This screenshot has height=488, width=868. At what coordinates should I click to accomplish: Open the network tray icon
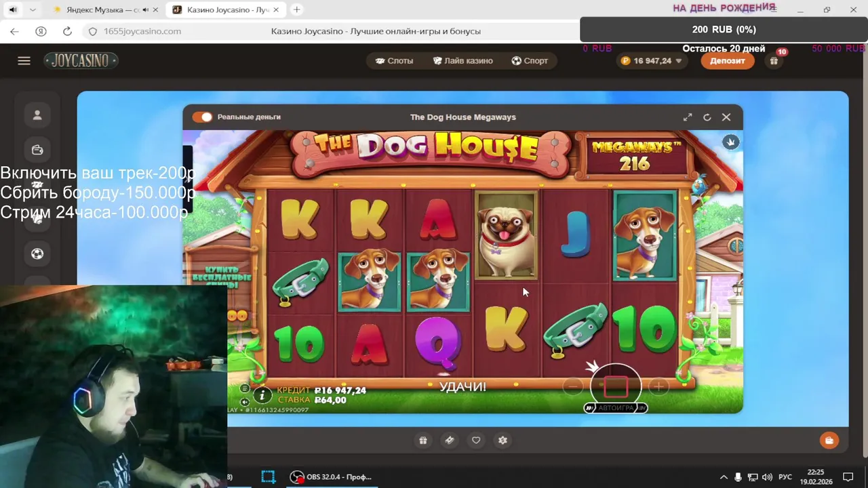tap(753, 477)
